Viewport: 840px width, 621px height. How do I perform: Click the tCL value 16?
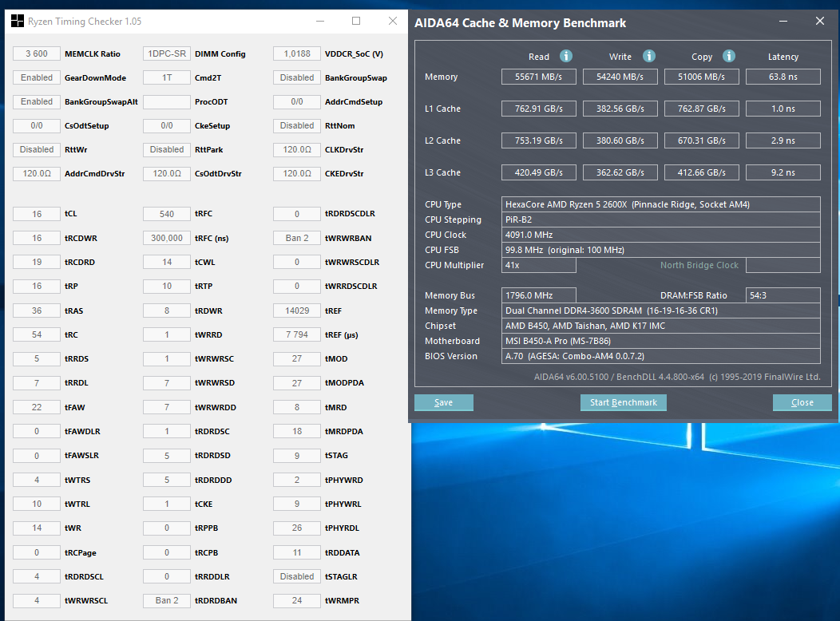[37, 214]
